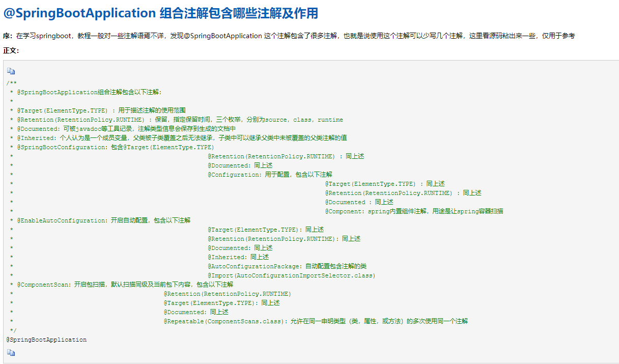Screen dimensions: 619x364
Task: Click the '*/' comment closing line
Action: [x=14, y=330]
